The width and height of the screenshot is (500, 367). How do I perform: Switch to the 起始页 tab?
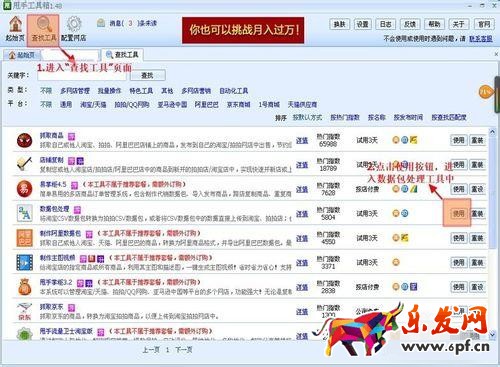(x=22, y=55)
